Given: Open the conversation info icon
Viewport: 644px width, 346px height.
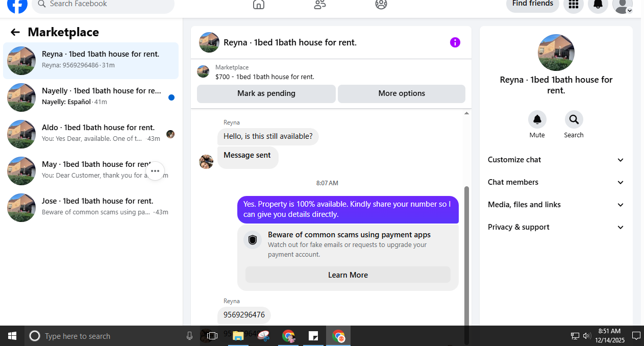Looking at the screenshot, I should click(x=455, y=42).
